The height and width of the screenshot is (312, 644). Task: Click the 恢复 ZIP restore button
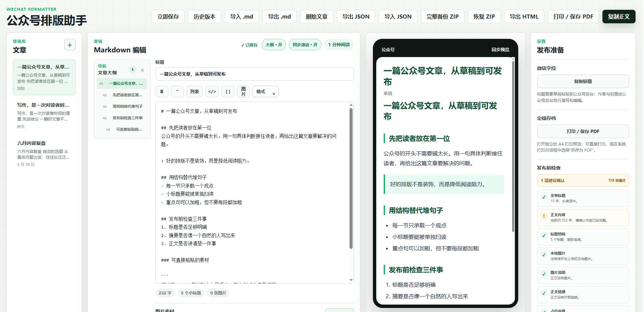pyautogui.click(x=484, y=17)
